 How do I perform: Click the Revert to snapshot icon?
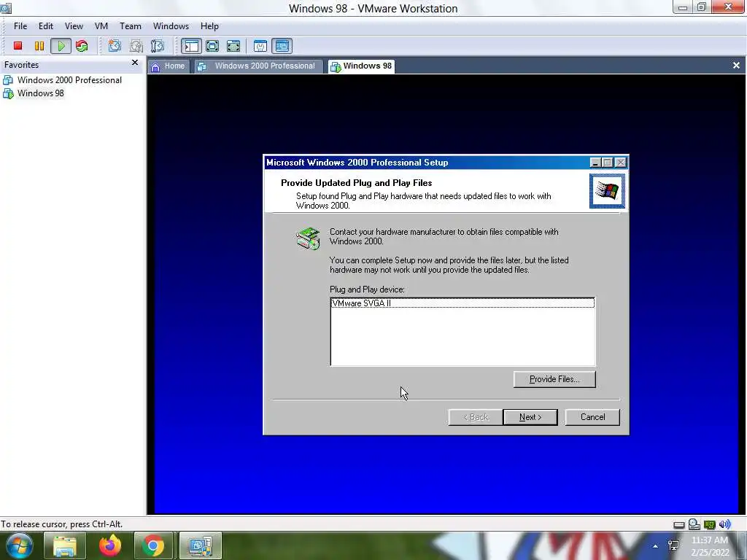point(136,46)
